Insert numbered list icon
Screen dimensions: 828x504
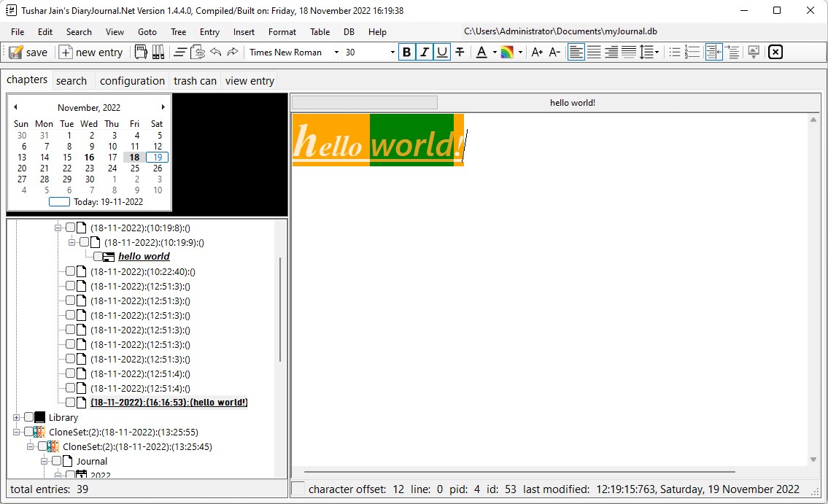[x=692, y=53]
